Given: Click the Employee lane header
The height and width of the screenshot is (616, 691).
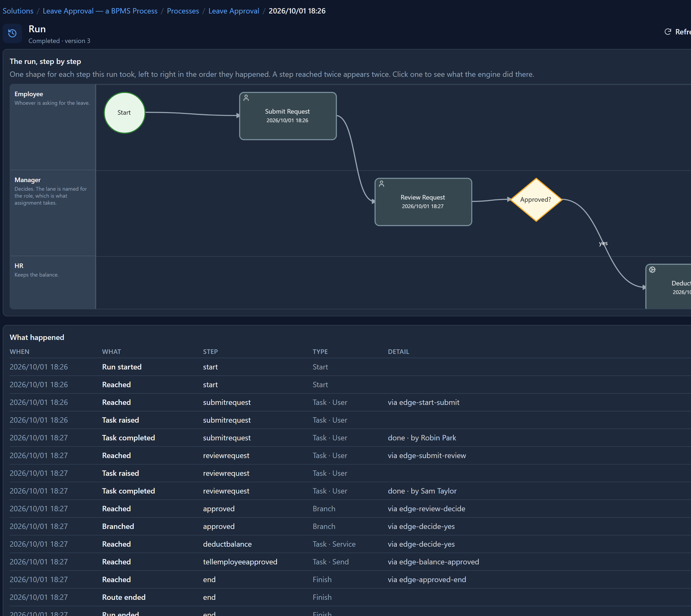Looking at the screenshot, I should pos(53,127).
